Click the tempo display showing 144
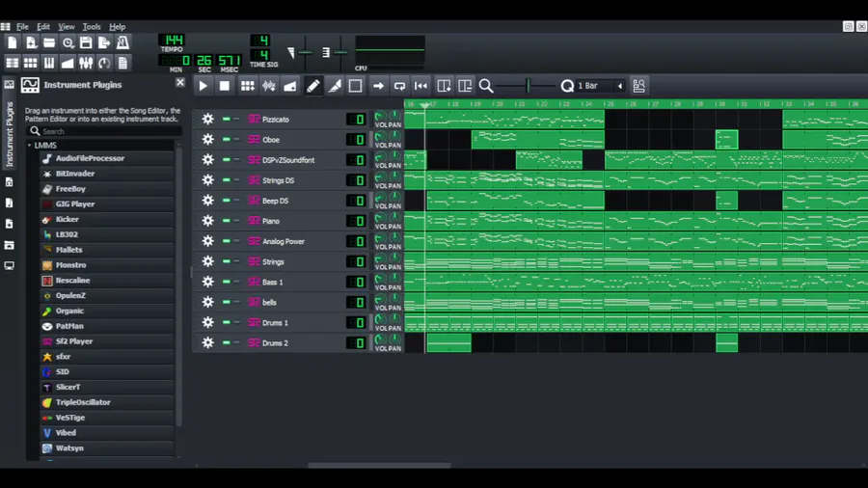868x488 pixels. click(173, 40)
